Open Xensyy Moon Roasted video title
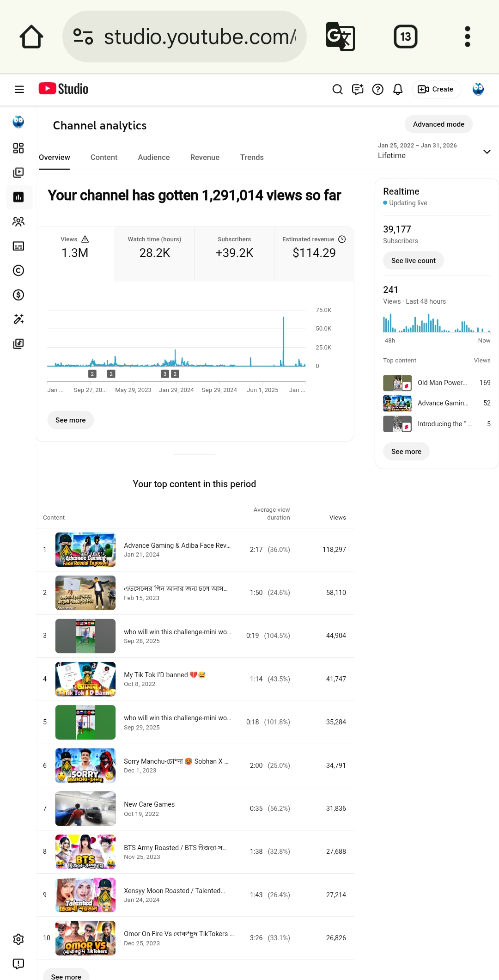499x980 pixels. tap(174, 891)
